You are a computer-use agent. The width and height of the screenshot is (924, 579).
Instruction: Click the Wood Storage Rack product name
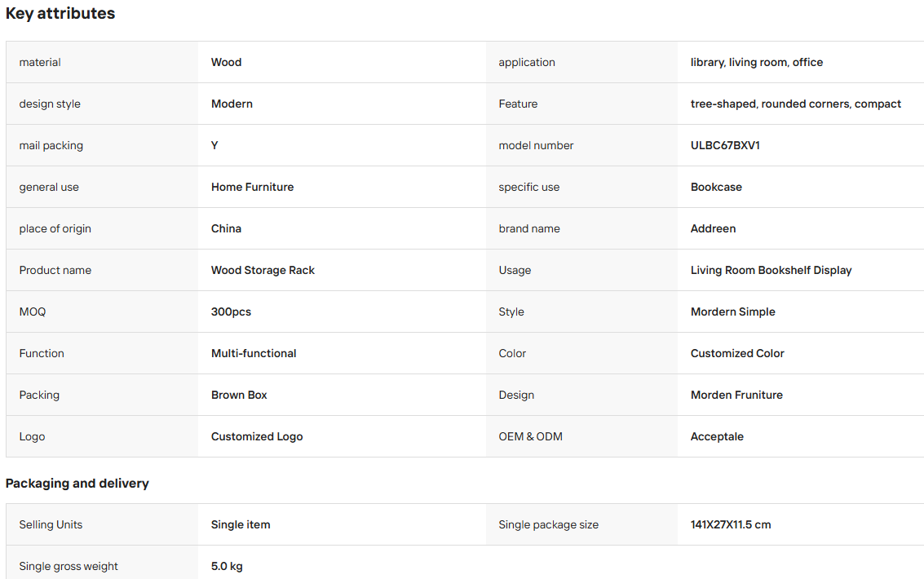tap(263, 271)
